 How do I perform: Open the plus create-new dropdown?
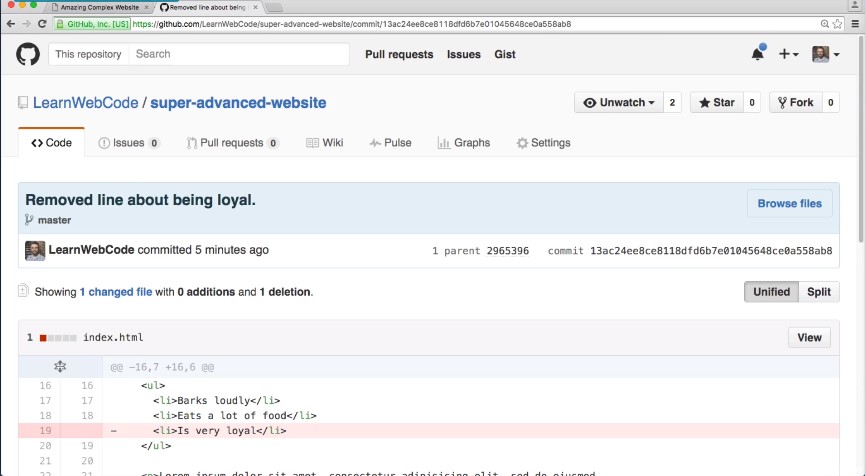coord(789,54)
